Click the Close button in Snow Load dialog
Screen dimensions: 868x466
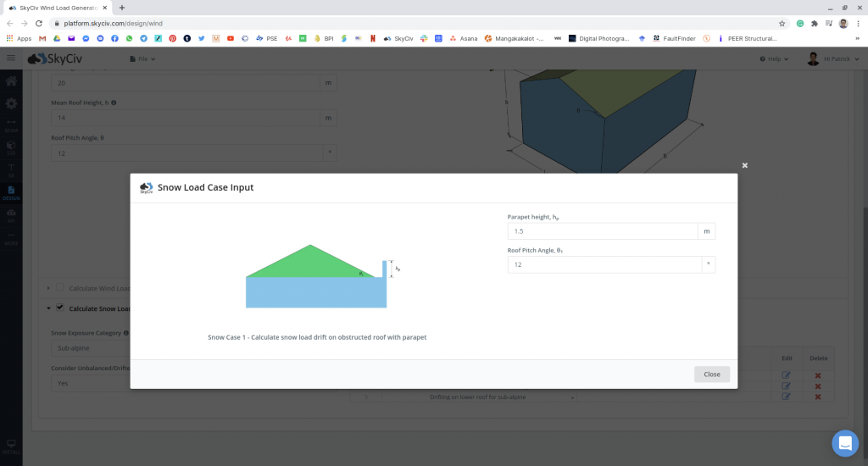711,374
